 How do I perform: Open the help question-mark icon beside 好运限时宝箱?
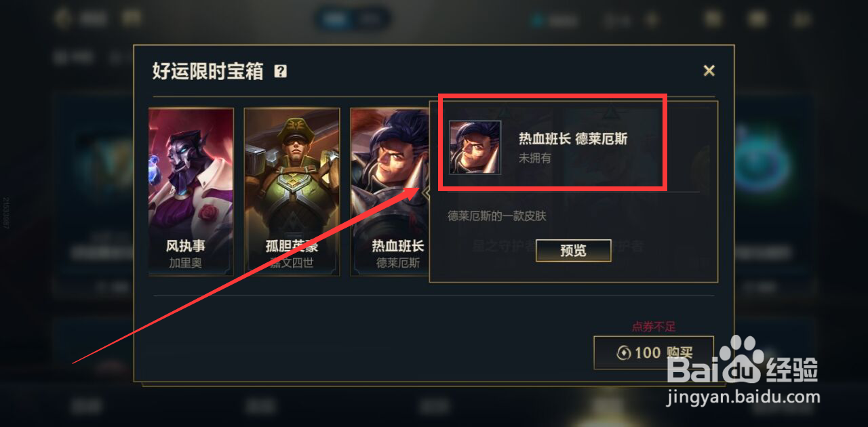pos(280,71)
